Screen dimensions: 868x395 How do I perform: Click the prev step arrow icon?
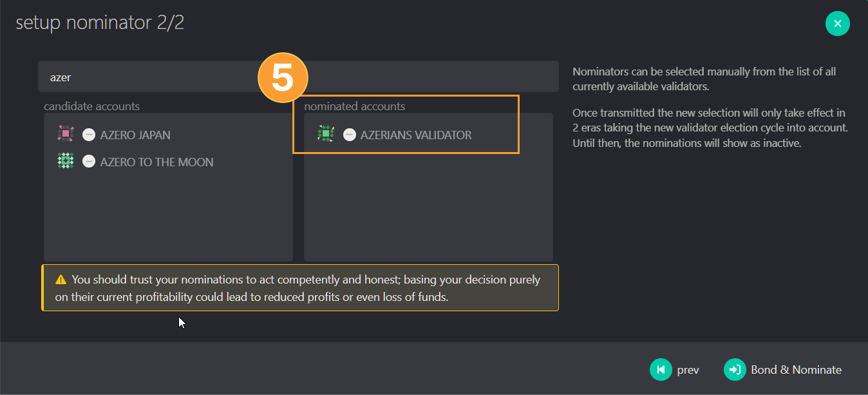[660, 370]
